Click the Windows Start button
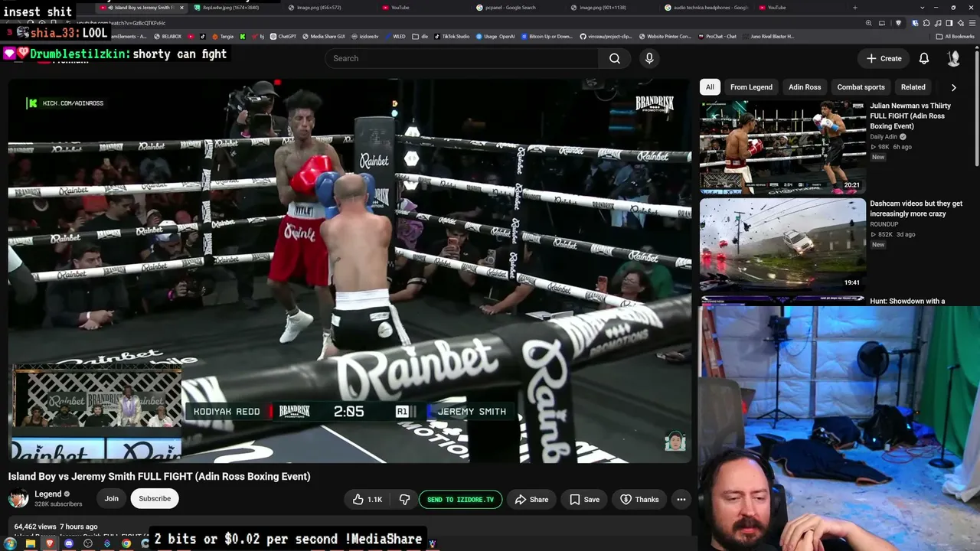 point(11,543)
